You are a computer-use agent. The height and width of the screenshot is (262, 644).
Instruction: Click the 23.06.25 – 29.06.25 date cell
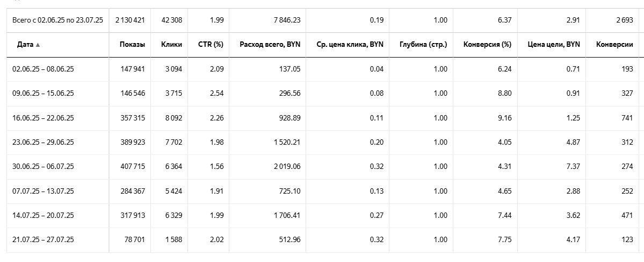[42, 142]
